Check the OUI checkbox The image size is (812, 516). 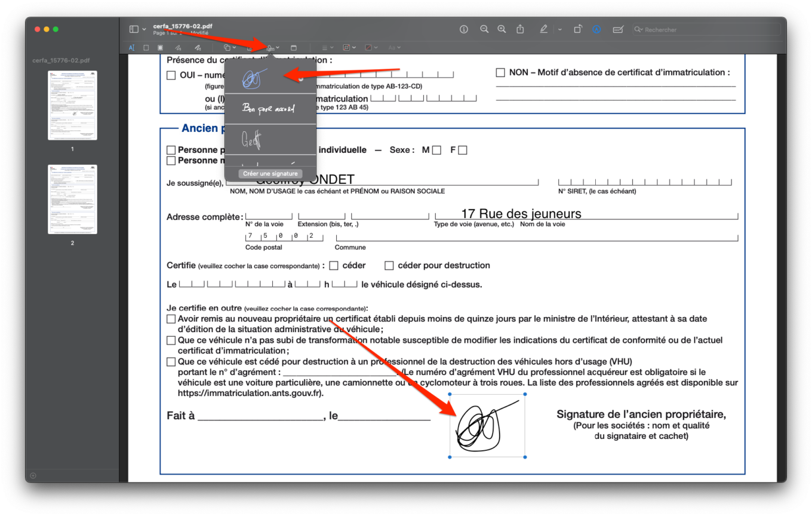tap(171, 75)
